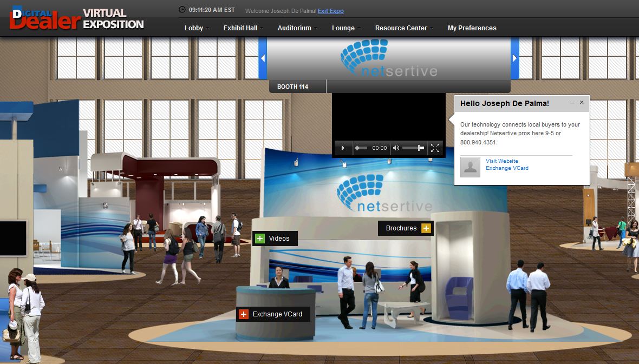Open the Resource Center menu
Viewport: 639px width, 364px height.
pos(401,28)
